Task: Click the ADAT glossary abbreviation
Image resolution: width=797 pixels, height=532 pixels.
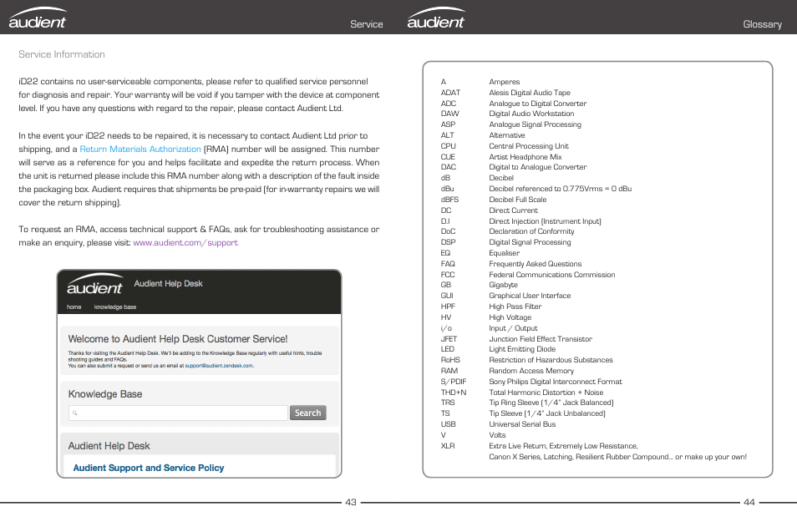Action: tap(450, 93)
